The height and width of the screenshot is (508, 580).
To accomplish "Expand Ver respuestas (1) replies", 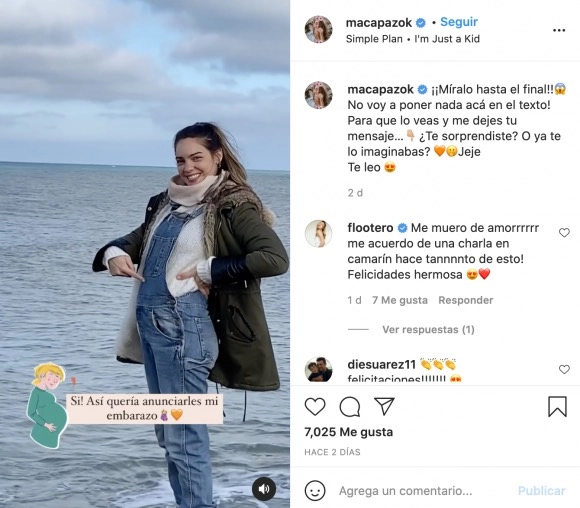I will tap(428, 329).
